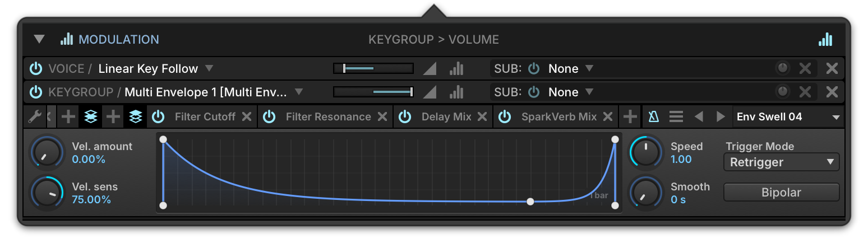This screenshot has width=868, height=243.
Task: Click the SUB amount knob in Multi Envelope row
Action: point(783,92)
